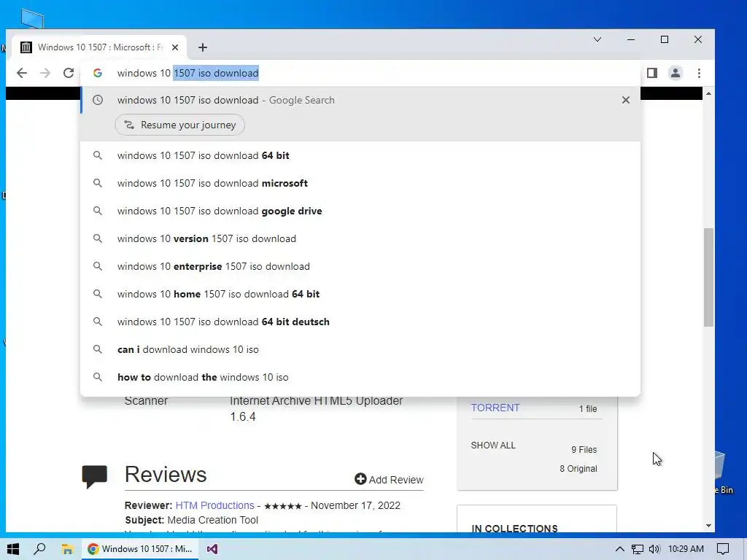This screenshot has height=560, width=747.
Task: Open the Windows Start menu
Action: point(13,549)
